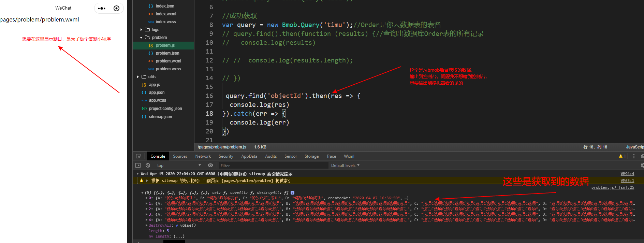Expand array item 2 in console
This screenshot has height=243, width=644.
click(147, 209)
